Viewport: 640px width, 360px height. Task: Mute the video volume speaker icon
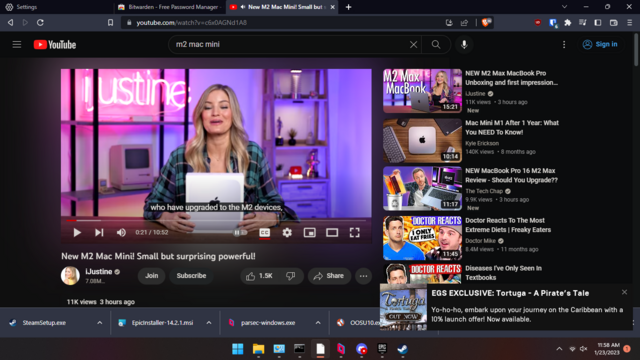tap(121, 233)
